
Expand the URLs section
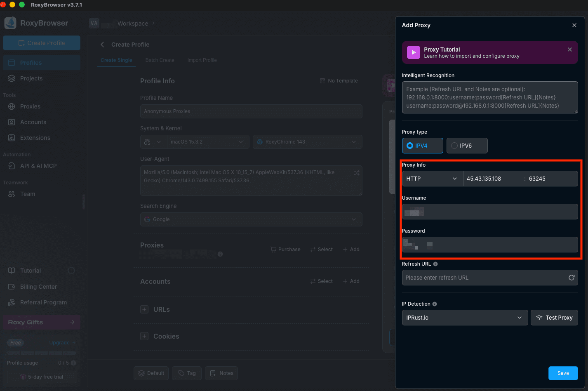[x=144, y=309]
